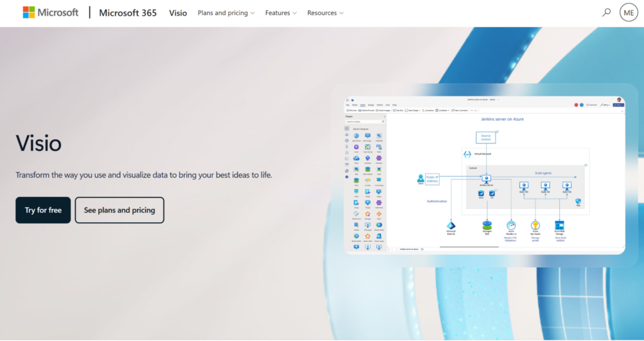Click the Jenkins server on Azure hero image
The image size is (644, 341).
click(485, 176)
